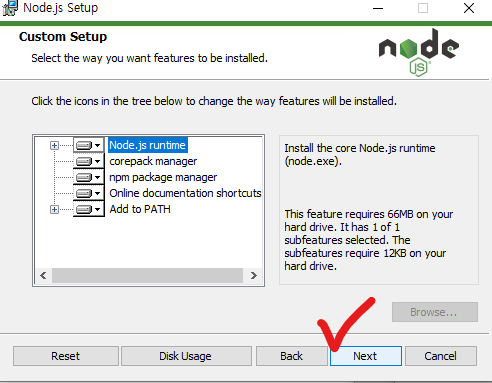Expand the Node.js runtime tree node

[54, 145]
